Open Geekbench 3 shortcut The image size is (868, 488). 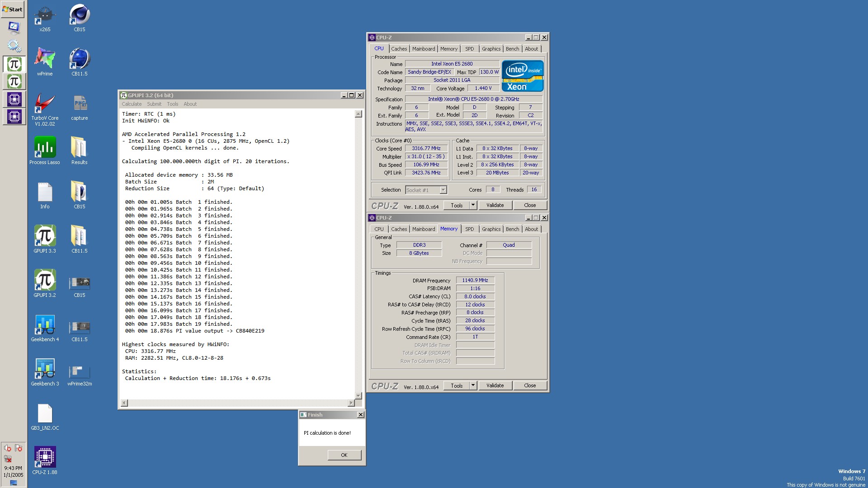tap(45, 372)
